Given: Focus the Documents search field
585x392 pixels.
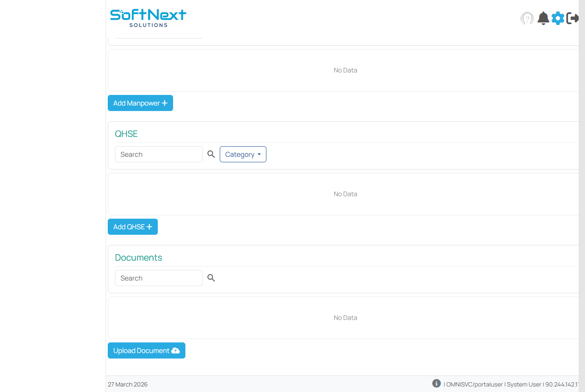Looking at the screenshot, I should pos(159,278).
